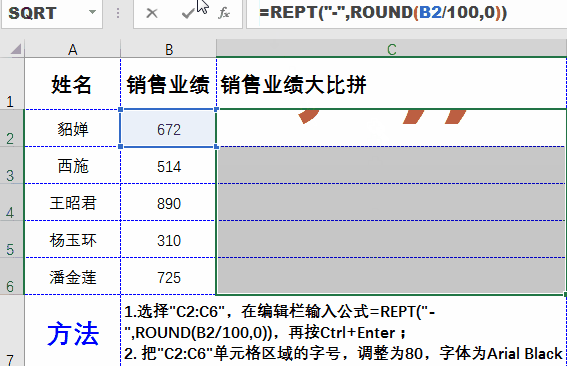
Task: Click the formula bar resize dots handle
Action: [118, 13]
